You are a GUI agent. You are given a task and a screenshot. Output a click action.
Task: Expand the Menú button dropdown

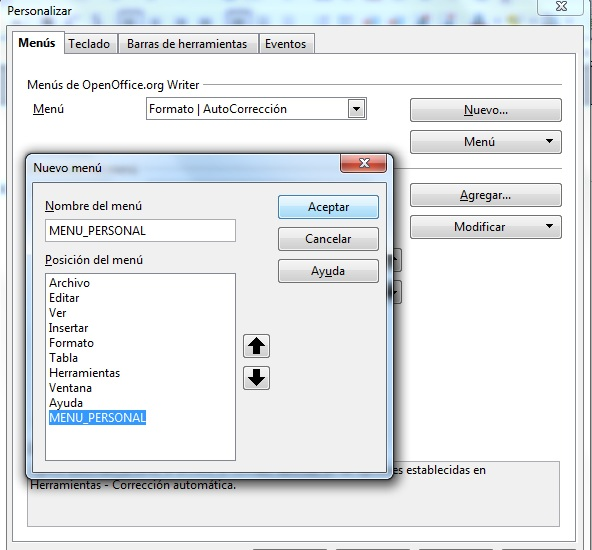486,142
